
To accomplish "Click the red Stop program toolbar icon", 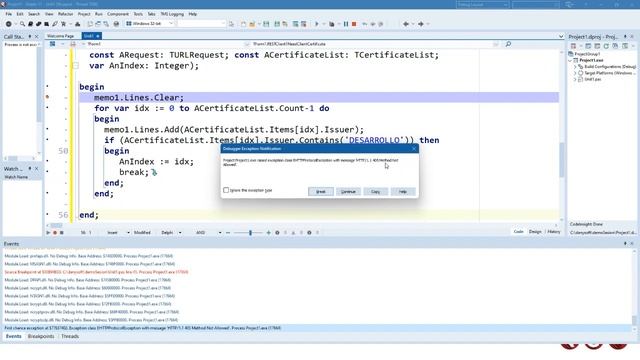I will tap(354, 24).
